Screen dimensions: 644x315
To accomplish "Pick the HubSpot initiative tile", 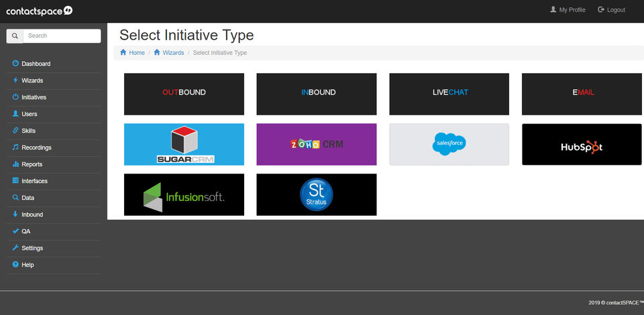I will (582, 144).
